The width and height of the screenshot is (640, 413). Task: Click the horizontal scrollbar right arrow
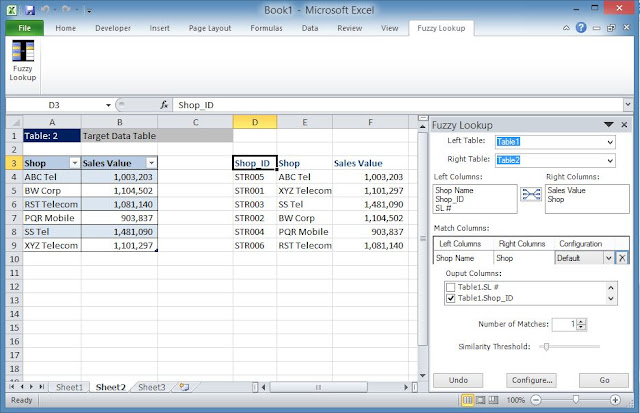406,387
